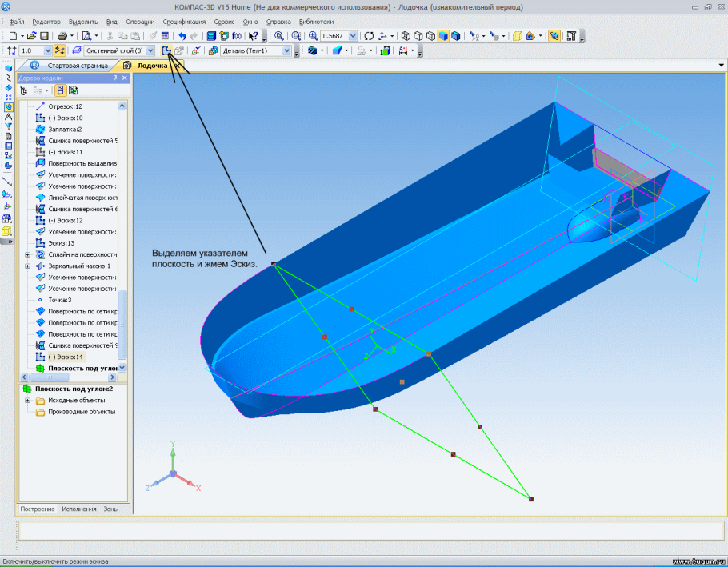
Task: Click the Print icon in toolbar
Action: (x=62, y=36)
